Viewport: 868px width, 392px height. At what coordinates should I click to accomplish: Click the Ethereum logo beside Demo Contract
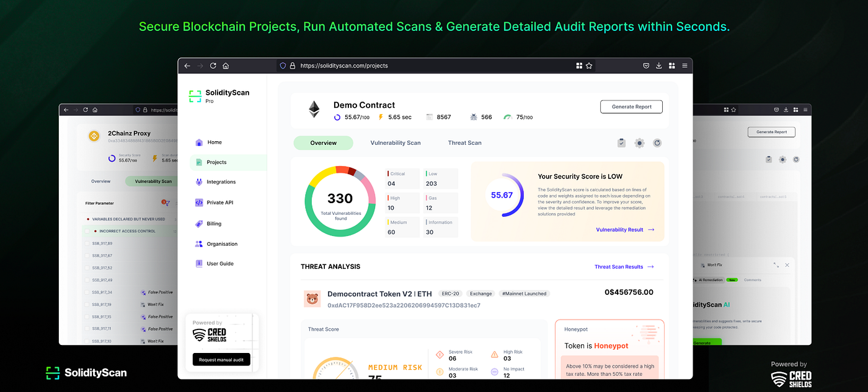(x=314, y=110)
